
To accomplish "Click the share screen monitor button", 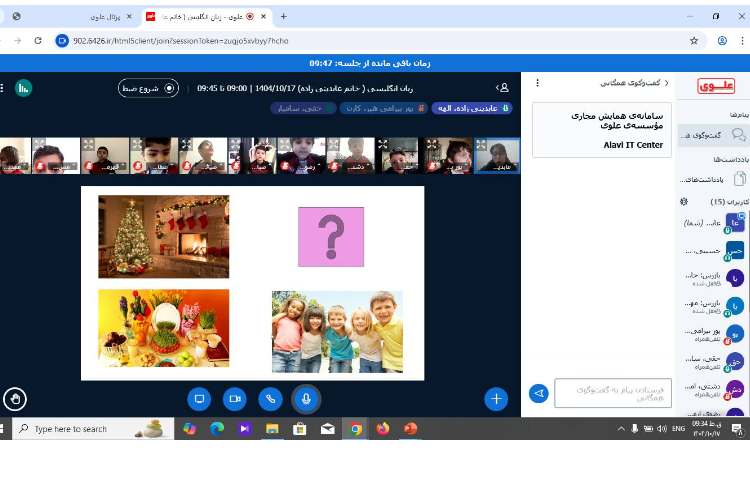I will pyautogui.click(x=199, y=399).
